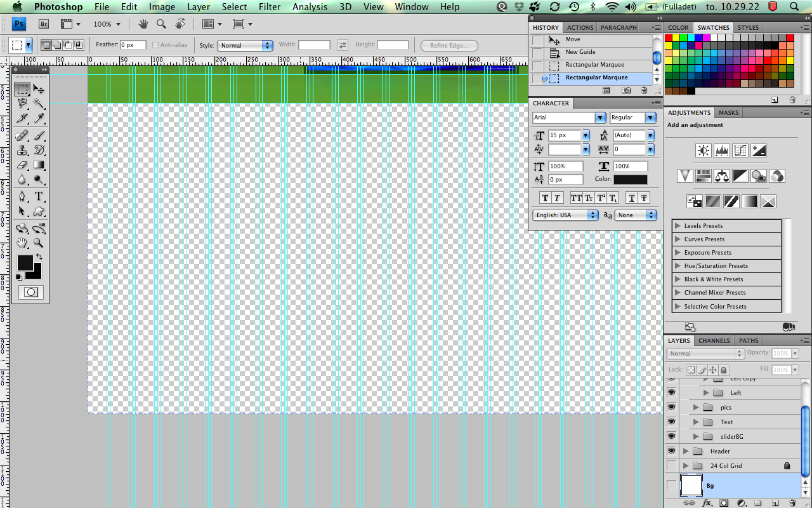The height and width of the screenshot is (508, 812).
Task: Select the Lasso tool
Action: [x=22, y=104]
